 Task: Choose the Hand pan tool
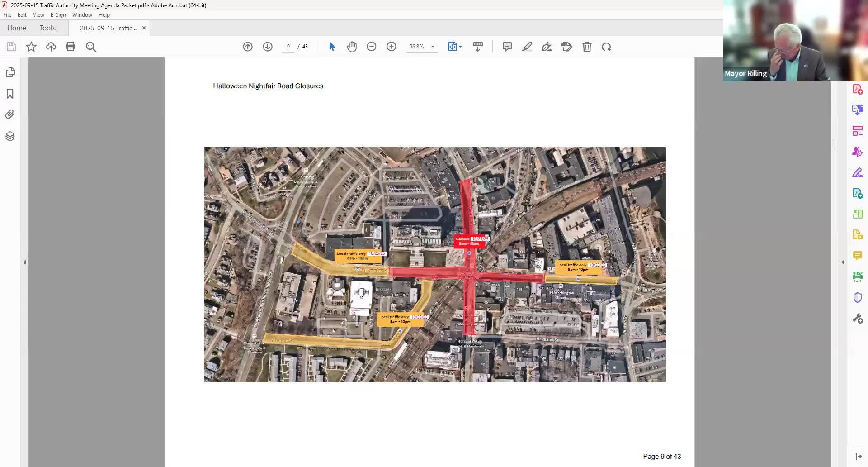pyautogui.click(x=352, y=47)
